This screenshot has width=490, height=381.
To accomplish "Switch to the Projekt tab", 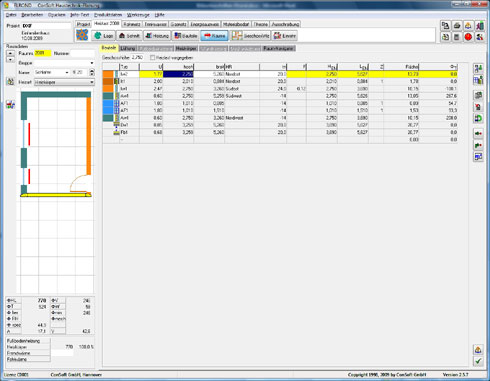I will 83,24.
